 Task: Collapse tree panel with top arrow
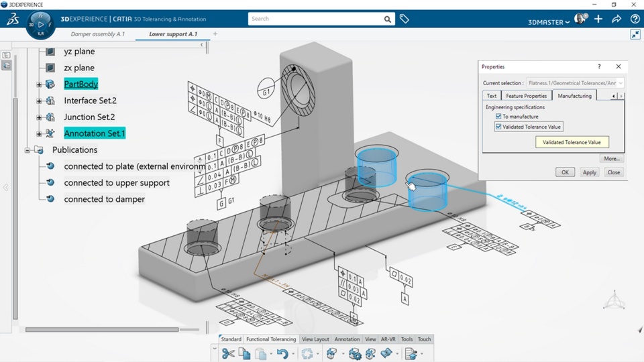click(202, 45)
